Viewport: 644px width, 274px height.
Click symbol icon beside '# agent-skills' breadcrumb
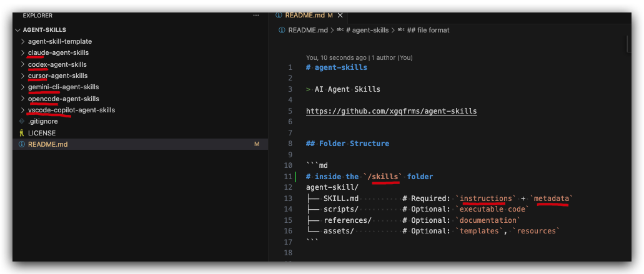pyautogui.click(x=340, y=30)
